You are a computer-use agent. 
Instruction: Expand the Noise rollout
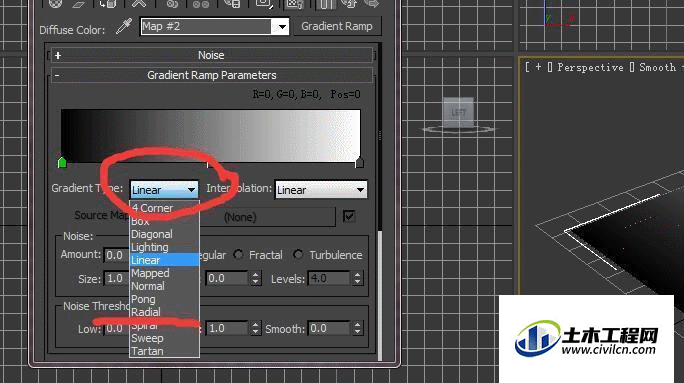tap(211, 55)
